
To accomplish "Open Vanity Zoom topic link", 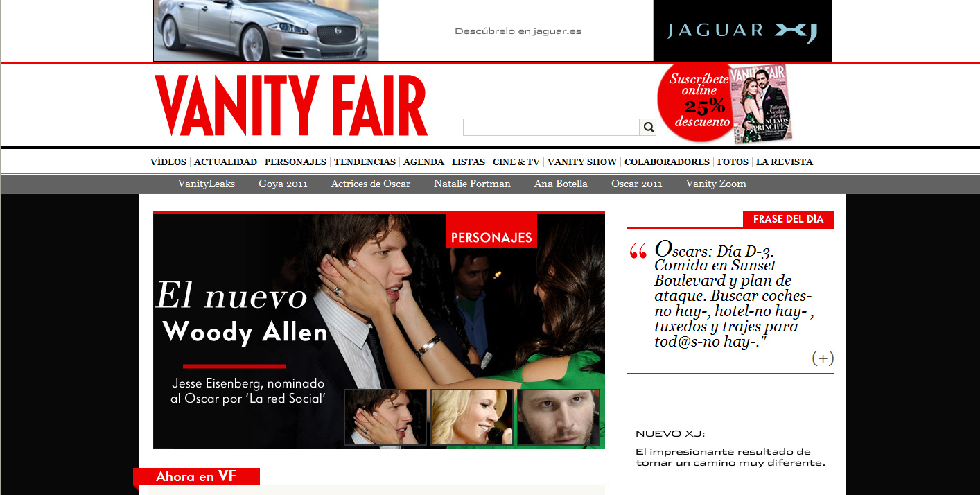I will (x=716, y=184).
